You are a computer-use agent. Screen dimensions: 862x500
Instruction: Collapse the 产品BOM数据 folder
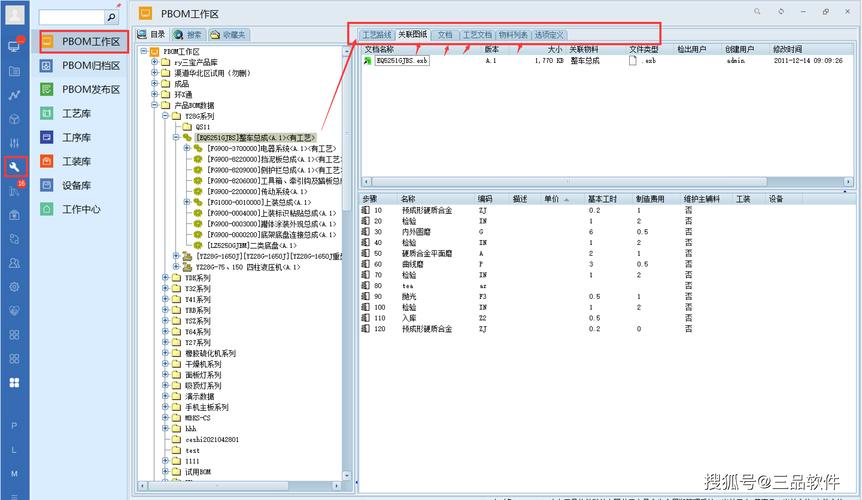coord(154,105)
